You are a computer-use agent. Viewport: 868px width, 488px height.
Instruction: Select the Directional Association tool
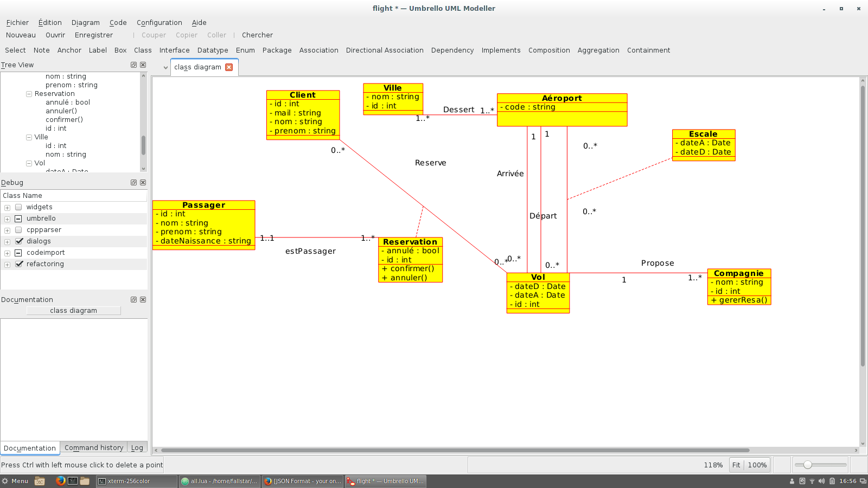[385, 50]
